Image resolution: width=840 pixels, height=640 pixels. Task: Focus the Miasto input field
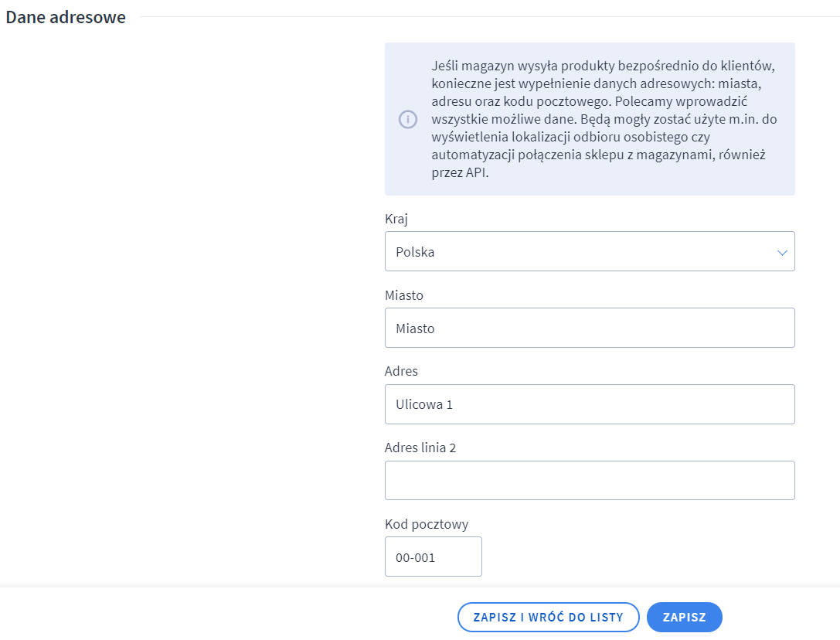pyautogui.click(x=589, y=329)
